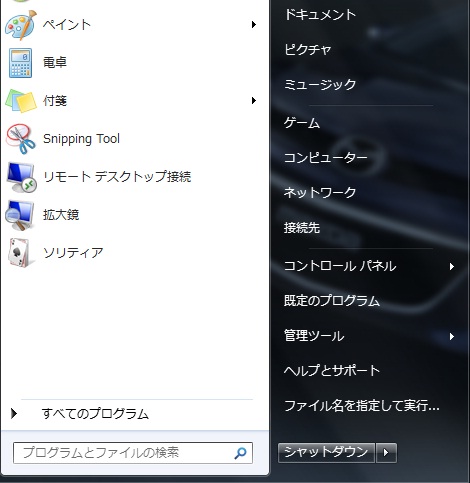Expand the ペイント jump list arrow
The width and height of the screenshot is (470, 483).
coord(254,25)
